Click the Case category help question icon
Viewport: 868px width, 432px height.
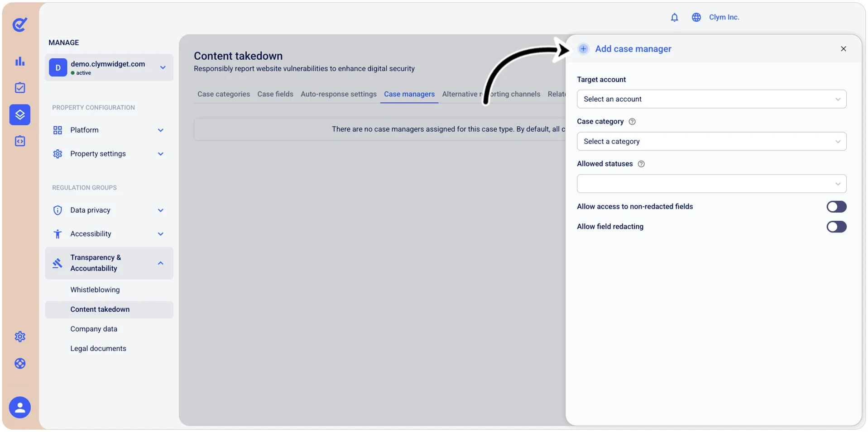[632, 122]
